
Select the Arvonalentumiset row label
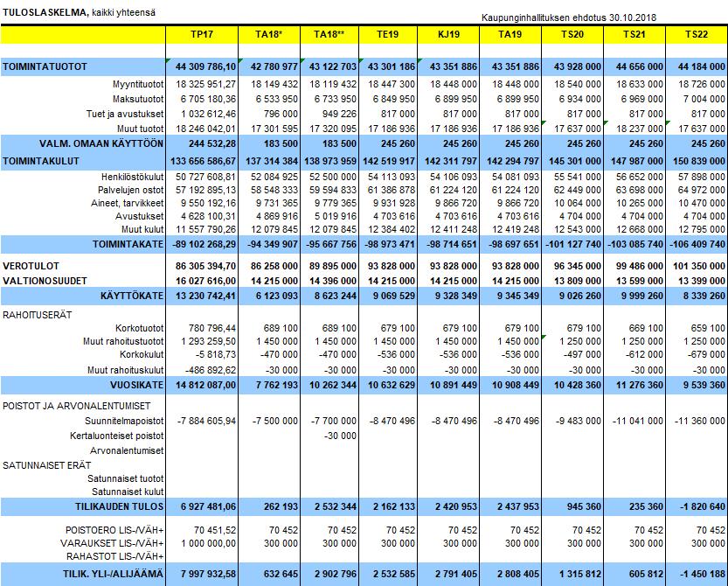coord(127,450)
